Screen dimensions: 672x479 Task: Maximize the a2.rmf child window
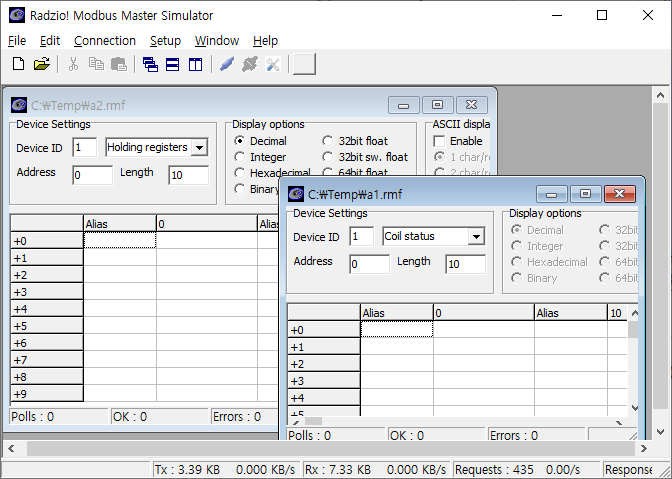click(x=437, y=105)
